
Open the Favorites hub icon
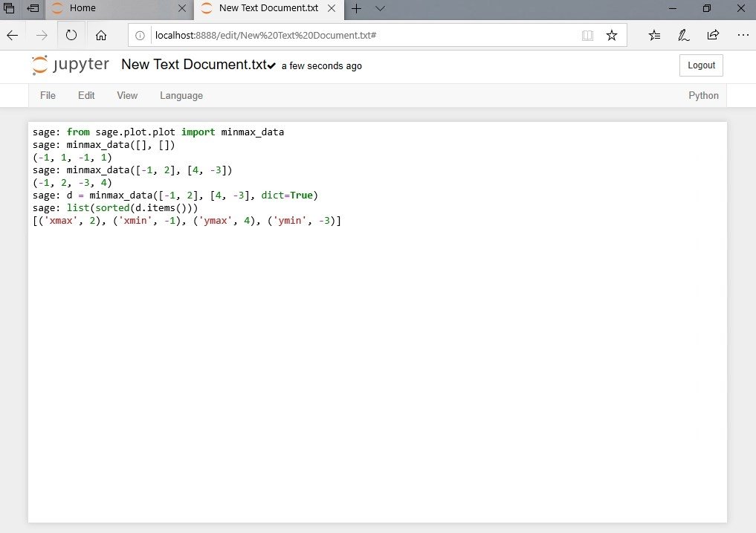654,35
